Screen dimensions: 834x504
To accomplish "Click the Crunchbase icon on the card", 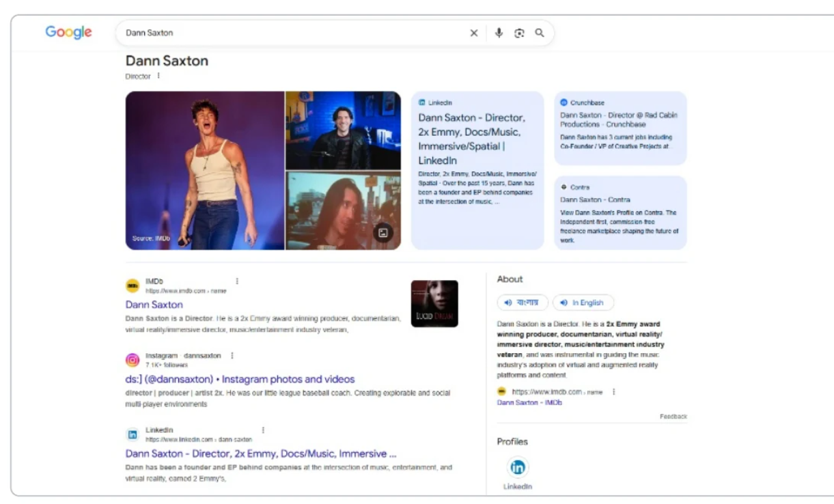I will [564, 102].
